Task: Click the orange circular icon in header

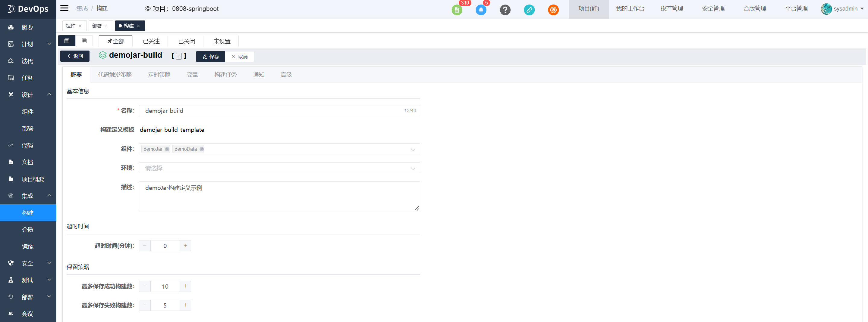Action: coord(553,10)
